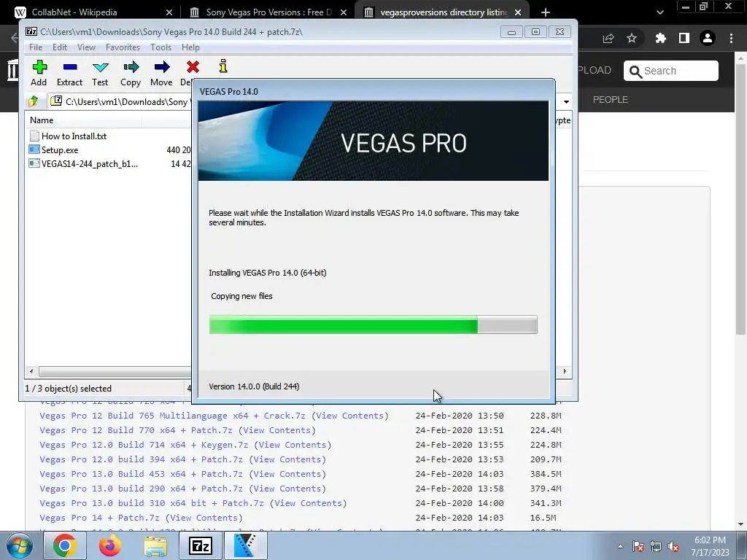Close the vegasproversions directory listing tab

coord(518,12)
